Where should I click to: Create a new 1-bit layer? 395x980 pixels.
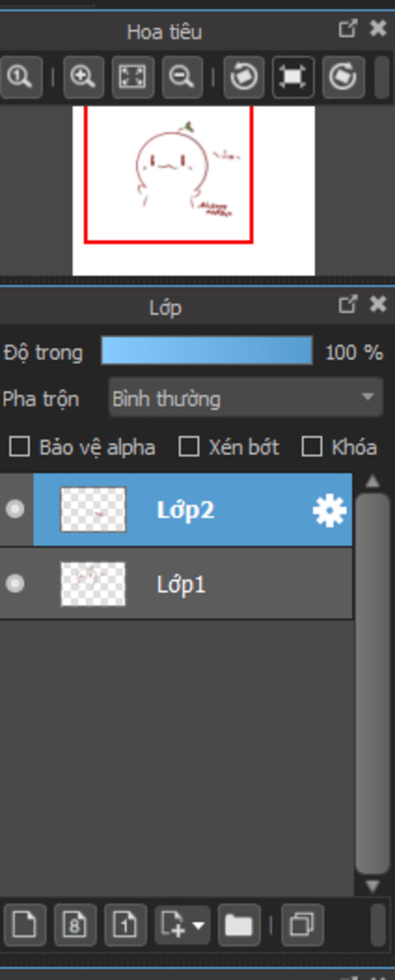click(x=125, y=925)
